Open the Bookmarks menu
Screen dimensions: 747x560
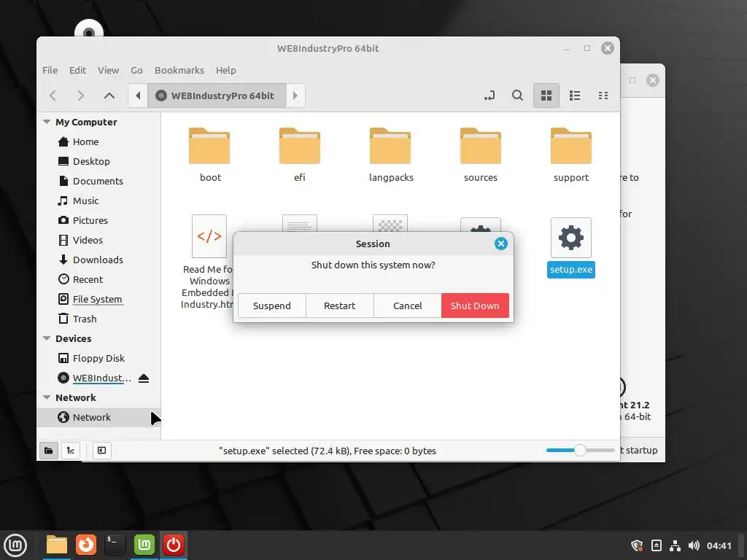click(179, 71)
